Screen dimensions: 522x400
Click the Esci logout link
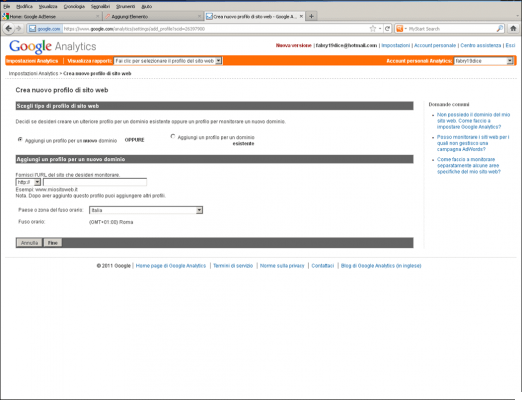[x=510, y=45]
